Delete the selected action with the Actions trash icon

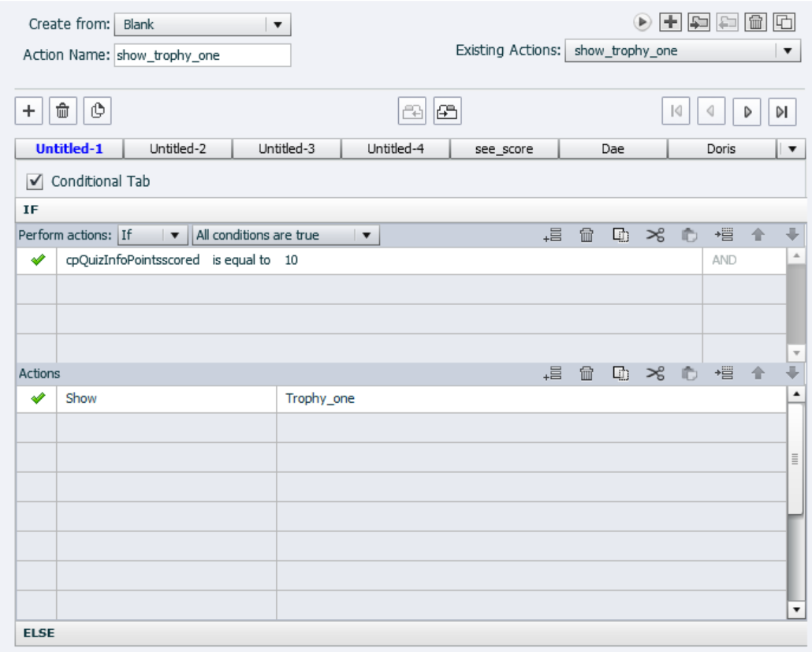click(587, 374)
